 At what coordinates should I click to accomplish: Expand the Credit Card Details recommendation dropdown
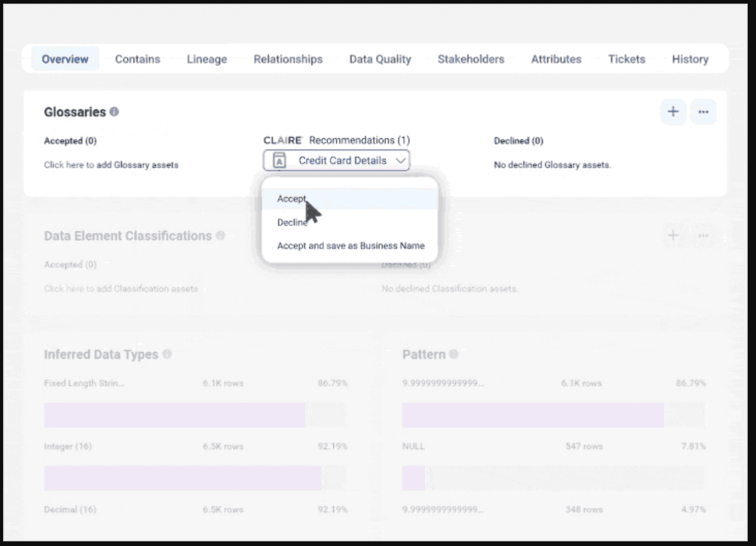400,160
